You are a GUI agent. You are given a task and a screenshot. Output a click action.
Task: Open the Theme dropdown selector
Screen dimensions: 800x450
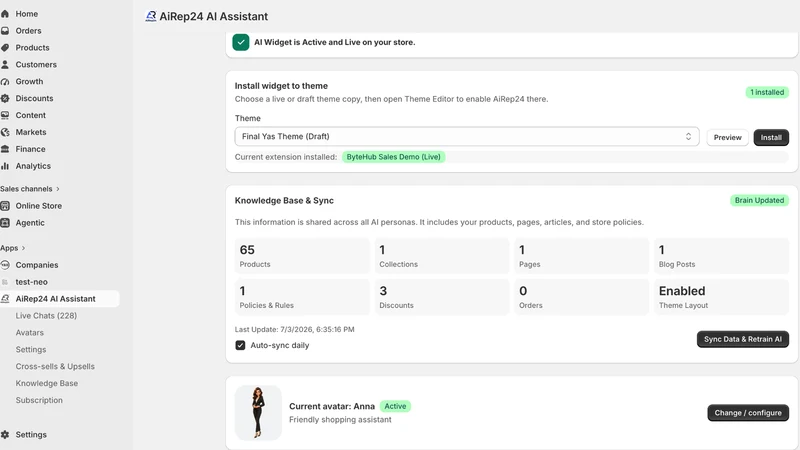point(467,136)
